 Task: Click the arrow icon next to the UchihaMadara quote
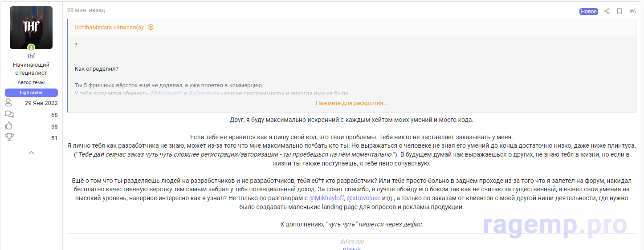tap(151, 28)
